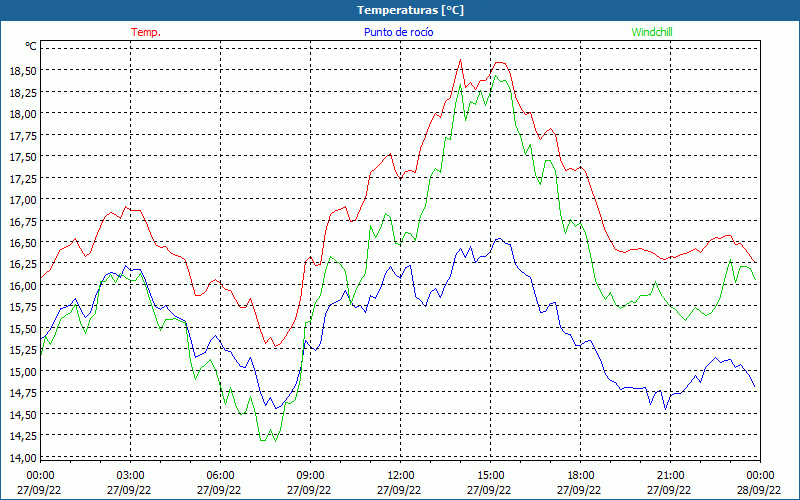This screenshot has height=500, width=800.
Task: Click the 15,75 y-axis value
Action: pyautogui.click(x=23, y=307)
